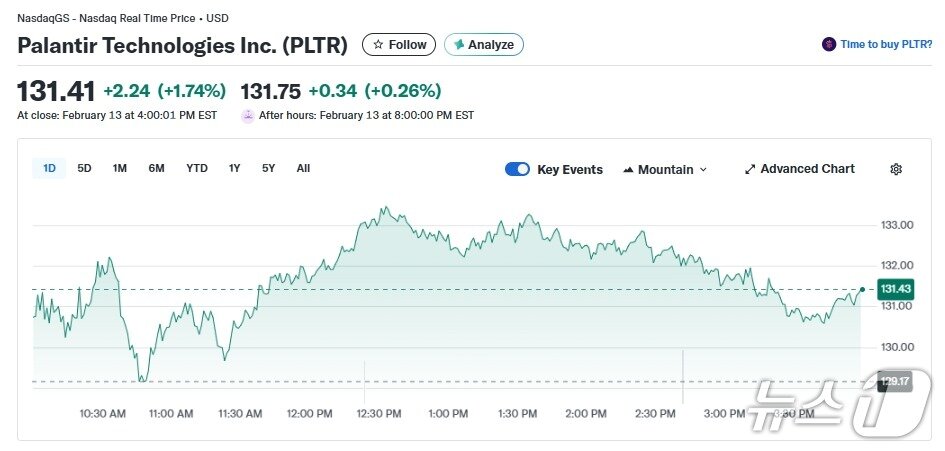Click the star icon in the Follow button

coord(378,45)
